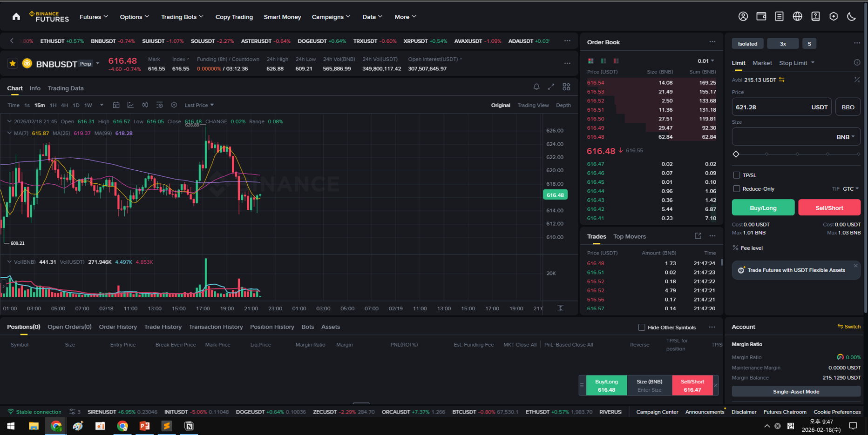Viewport: 868px width, 435px height.
Task: Open the user profile icon
Action: (743, 16)
